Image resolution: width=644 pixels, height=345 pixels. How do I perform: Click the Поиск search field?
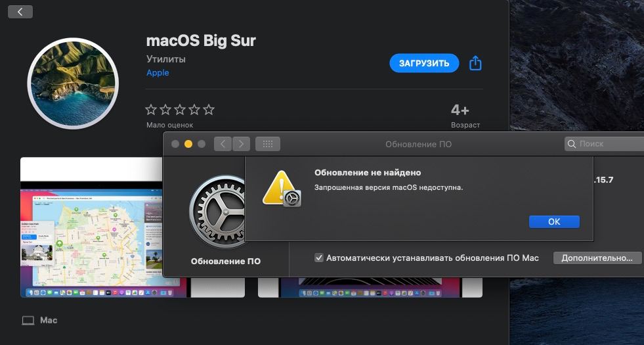point(605,144)
